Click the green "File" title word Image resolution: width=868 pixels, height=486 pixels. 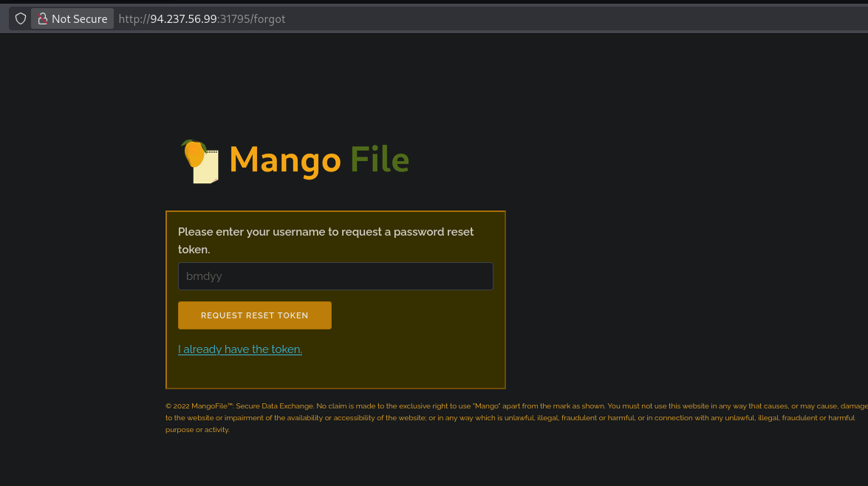[379, 160]
